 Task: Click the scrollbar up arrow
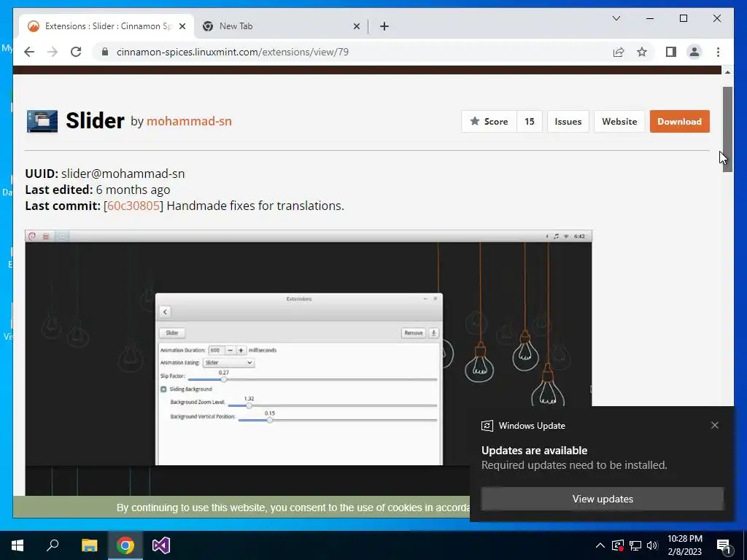(x=727, y=72)
